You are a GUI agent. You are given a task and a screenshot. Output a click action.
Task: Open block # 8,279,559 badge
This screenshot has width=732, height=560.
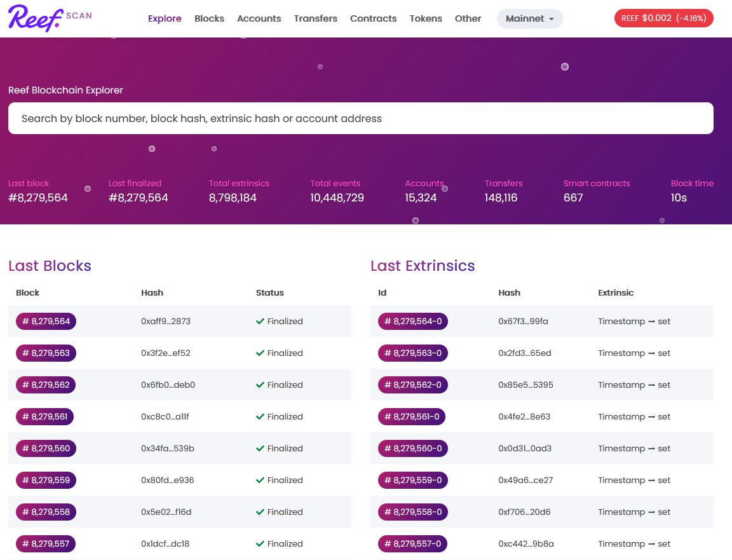click(46, 480)
